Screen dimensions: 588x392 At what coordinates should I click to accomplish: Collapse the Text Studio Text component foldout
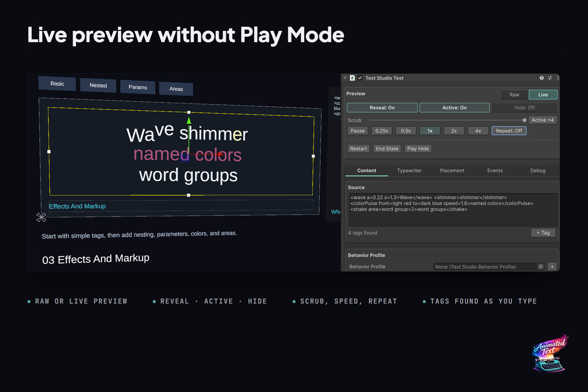coord(345,78)
